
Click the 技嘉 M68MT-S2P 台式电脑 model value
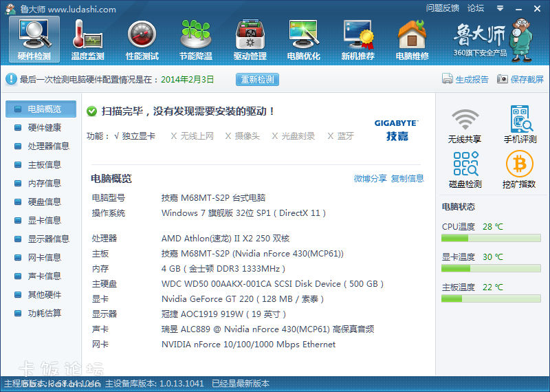click(213, 197)
